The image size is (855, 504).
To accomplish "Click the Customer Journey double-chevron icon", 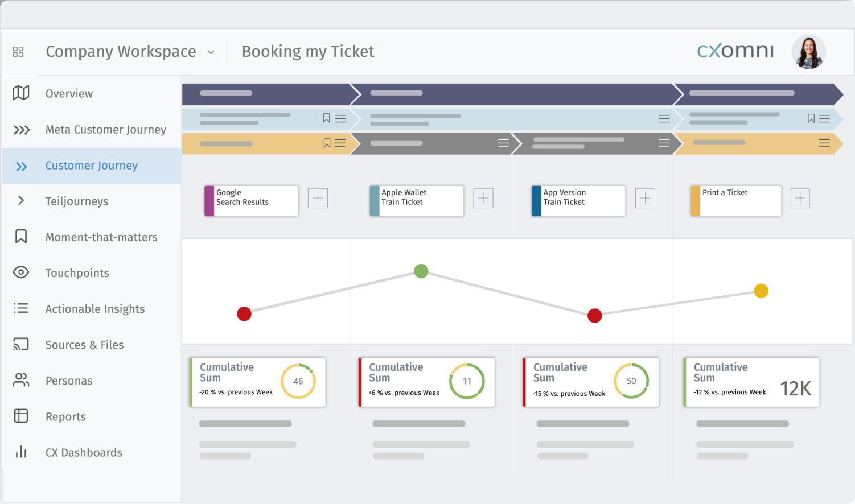I will [22, 167].
